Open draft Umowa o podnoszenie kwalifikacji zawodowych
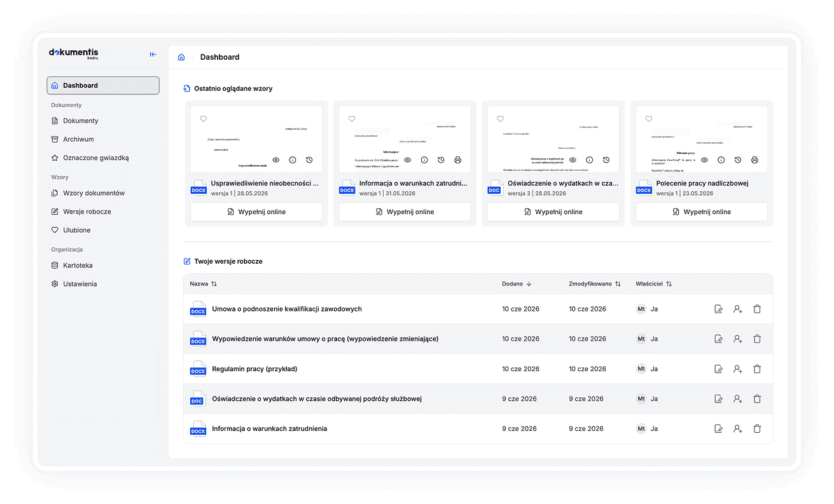This screenshot has height=504, width=834. (x=287, y=309)
